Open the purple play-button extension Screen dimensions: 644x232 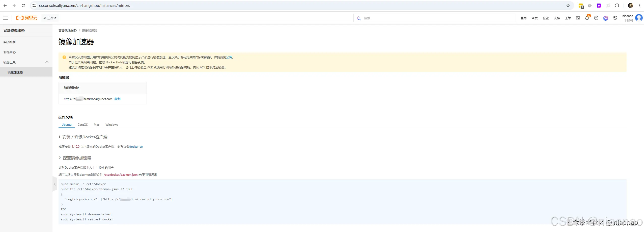click(x=599, y=6)
